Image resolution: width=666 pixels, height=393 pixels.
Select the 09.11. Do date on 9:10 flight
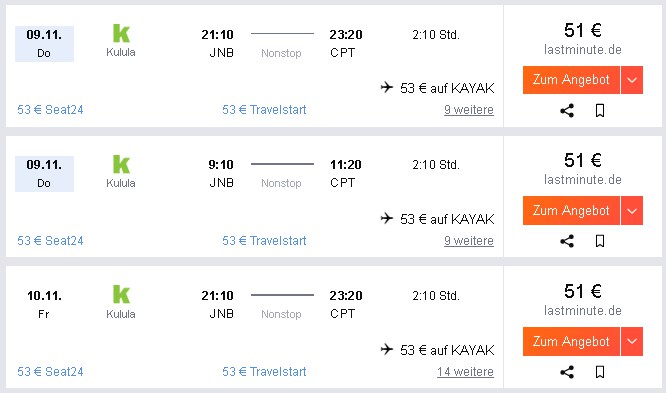pyautogui.click(x=44, y=174)
